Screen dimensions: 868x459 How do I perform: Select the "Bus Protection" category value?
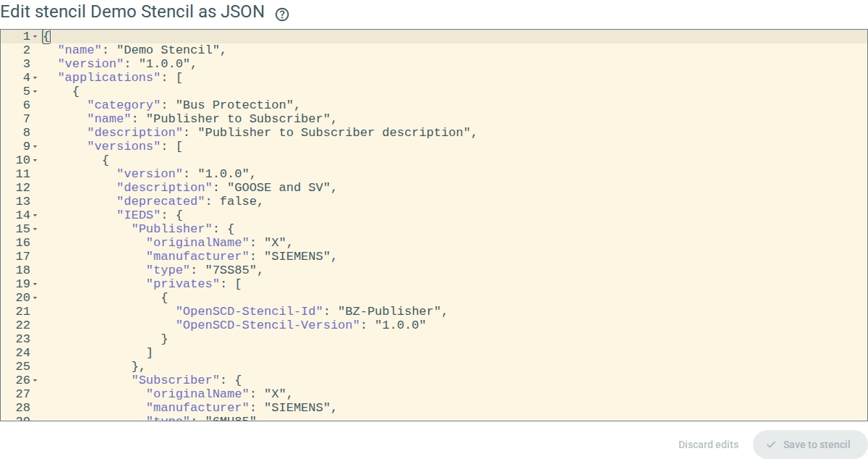[x=234, y=105]
